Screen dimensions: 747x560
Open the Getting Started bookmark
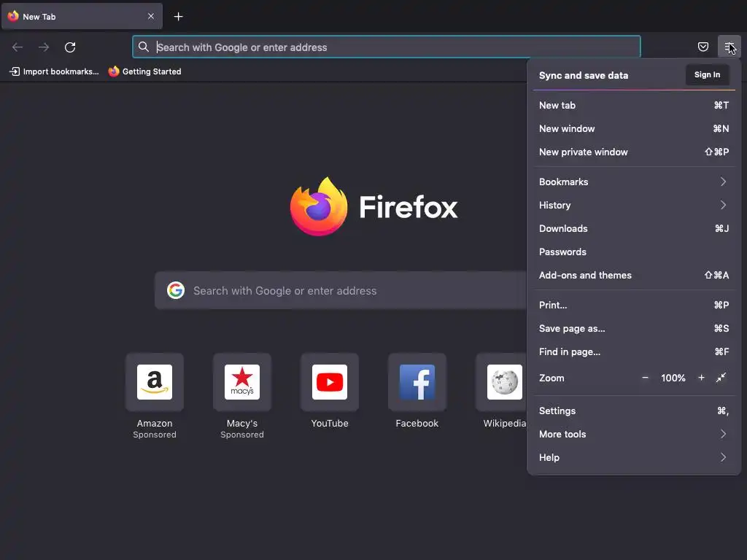coord(145,71)
